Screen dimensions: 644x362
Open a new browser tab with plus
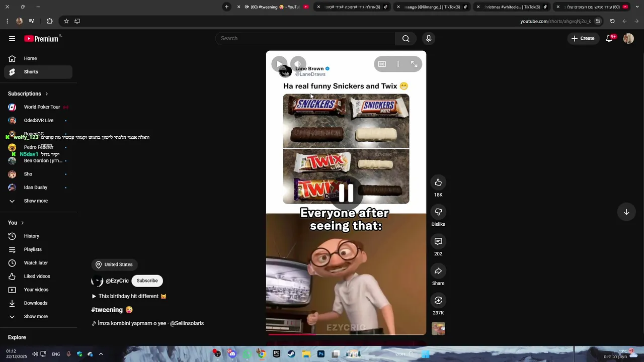coord(226,7)
